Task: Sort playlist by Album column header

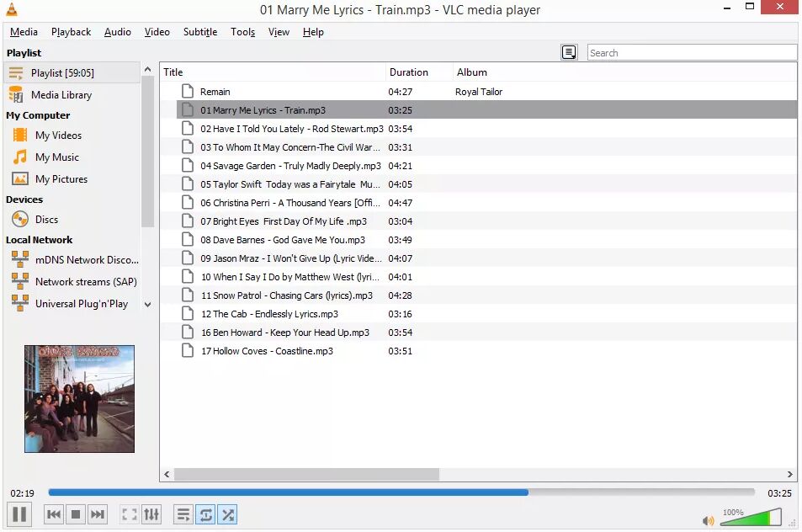Action: click(x=625, y=72)
